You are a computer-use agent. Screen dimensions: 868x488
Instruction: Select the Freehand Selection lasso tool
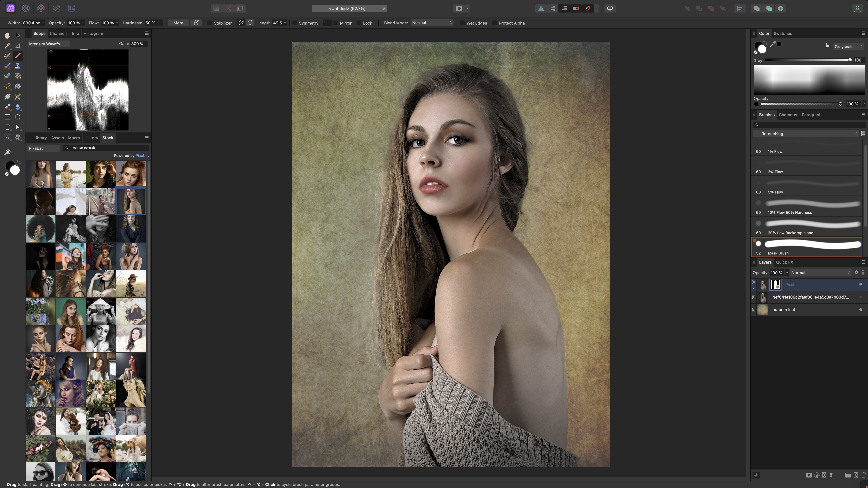click(x=7, y=87)
